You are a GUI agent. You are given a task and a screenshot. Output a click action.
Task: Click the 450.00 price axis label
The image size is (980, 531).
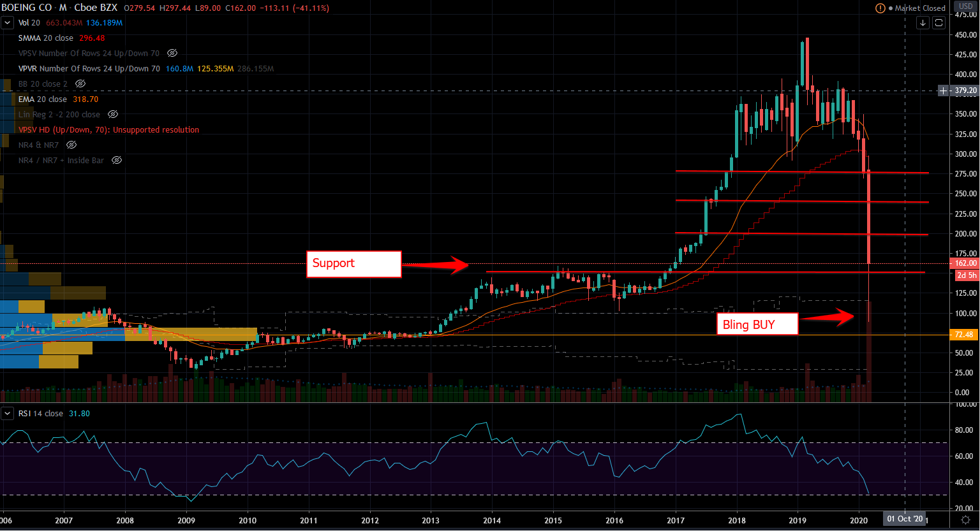[x=966, y=35]
